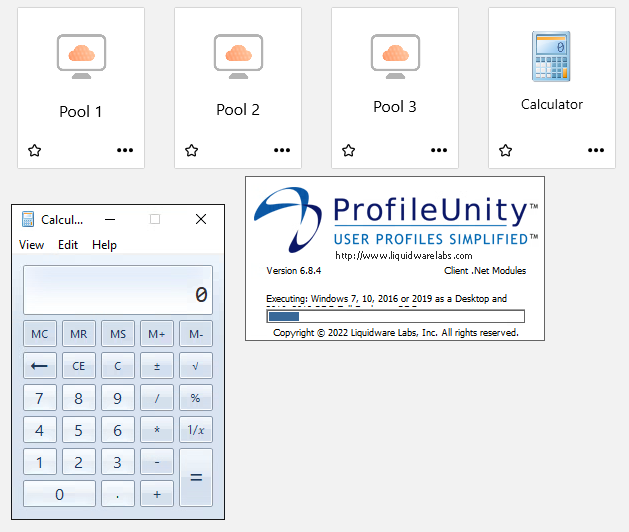The height and width of the screenshot is (532, 629).
Task: Click the MC memory clear button
Action: [40, 334]
